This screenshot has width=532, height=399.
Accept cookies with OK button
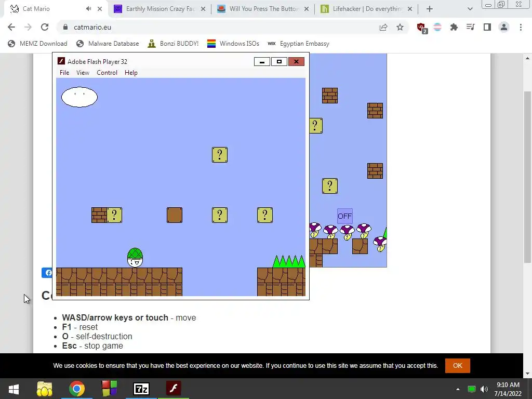(x=457, y=365)
